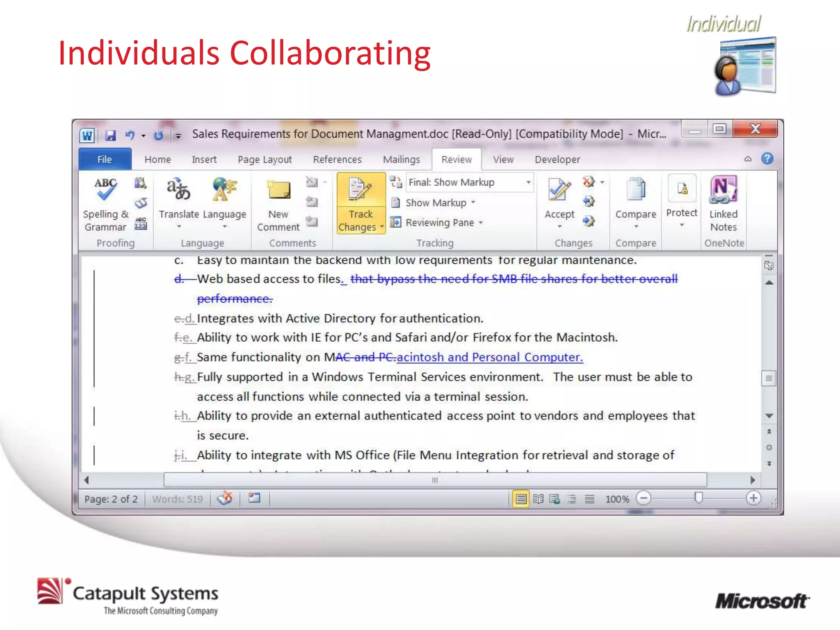The height and width of the screenshot is (630, 840).
Task: Open the File tab
Action: (105, 159)
